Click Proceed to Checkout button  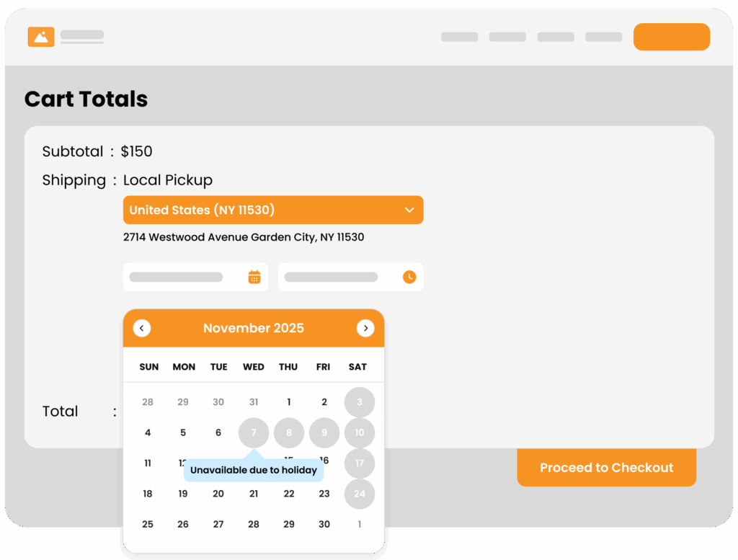coord(606,468)
